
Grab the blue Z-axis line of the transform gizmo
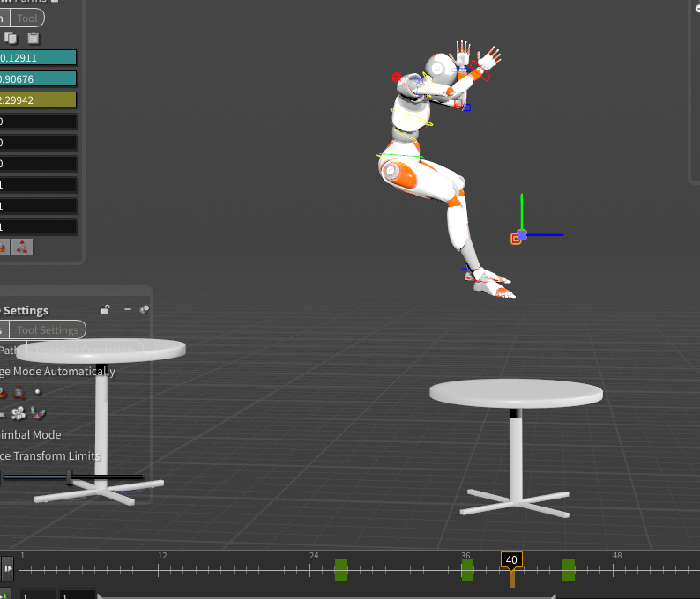[x=545, y=234]
